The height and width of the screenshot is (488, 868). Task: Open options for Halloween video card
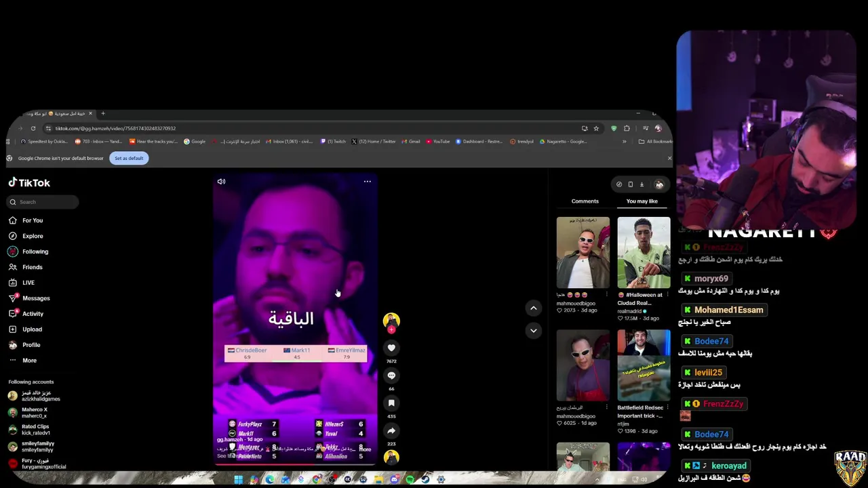point(667,295)
